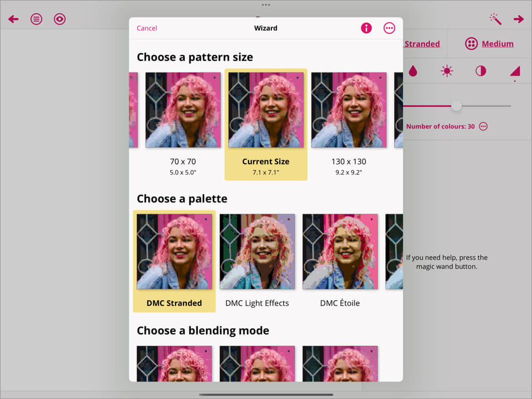This screenshot has height=399, width=532.
Task: Open the stitch list menu icon
Action: (36, 19)
